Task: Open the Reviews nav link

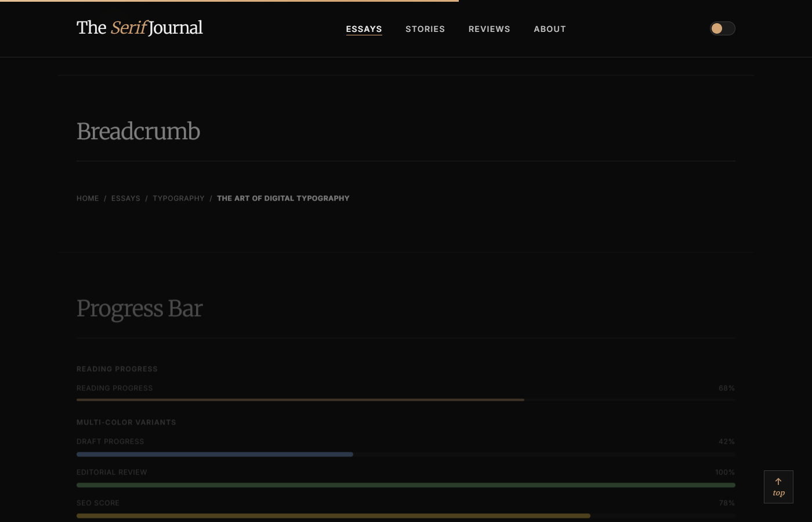Action: (x=489, y=29)
